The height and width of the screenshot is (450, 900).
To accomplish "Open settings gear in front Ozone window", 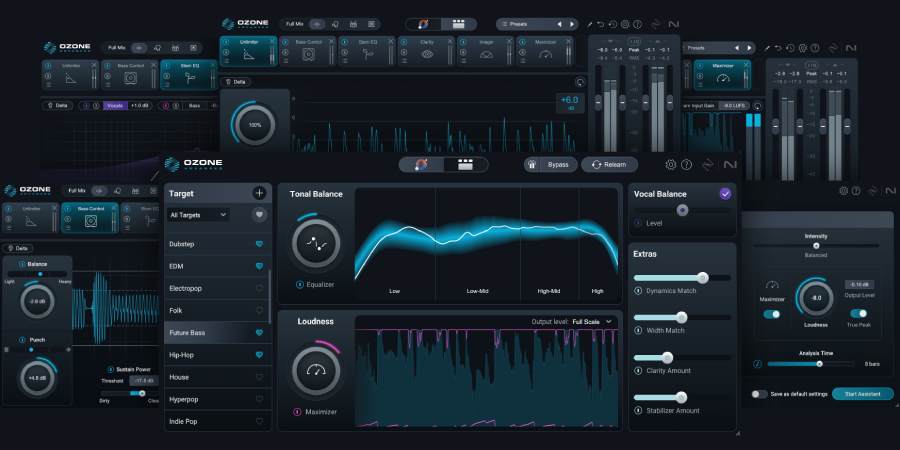I will [670, 165].
